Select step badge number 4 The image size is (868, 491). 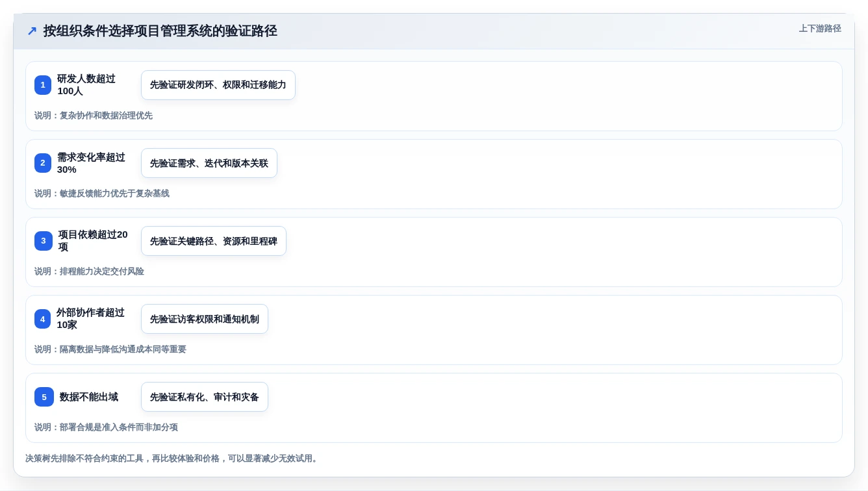pos(42,319)
